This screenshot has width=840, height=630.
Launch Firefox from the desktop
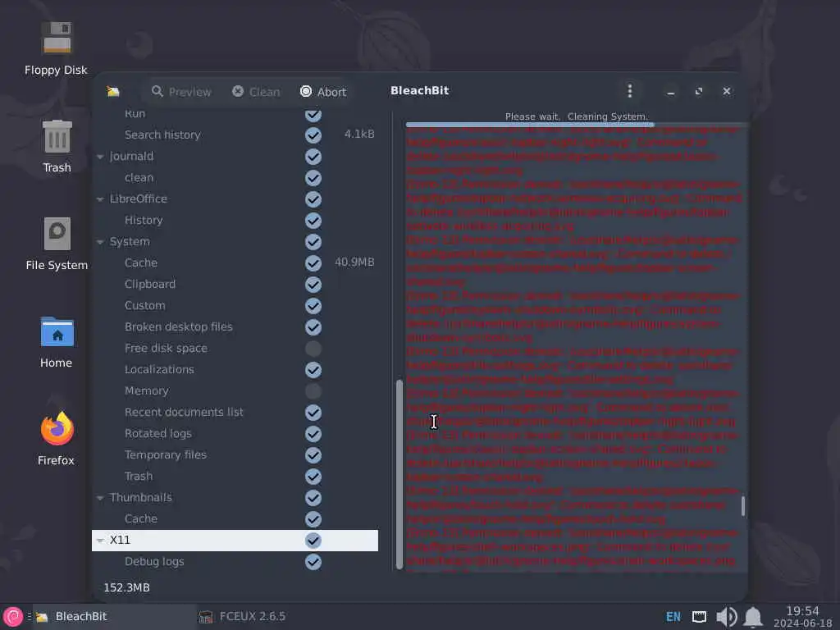(x=57, y=438)
